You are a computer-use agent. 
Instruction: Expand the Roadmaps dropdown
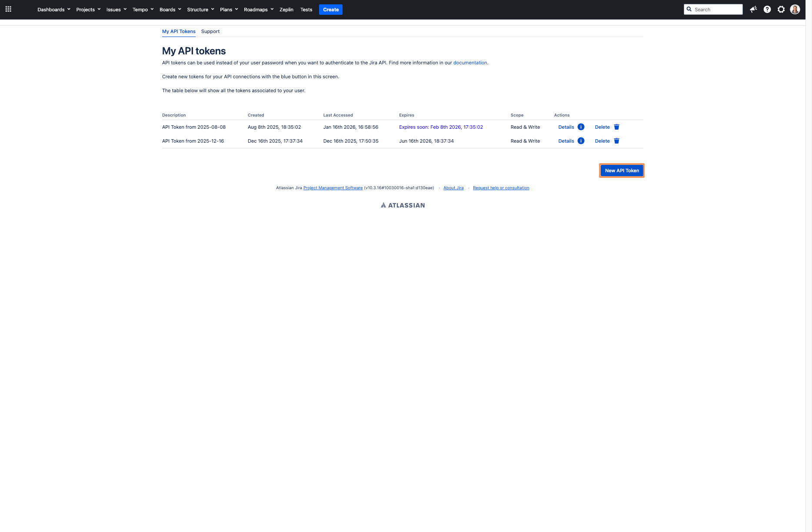tap(258, 9)
